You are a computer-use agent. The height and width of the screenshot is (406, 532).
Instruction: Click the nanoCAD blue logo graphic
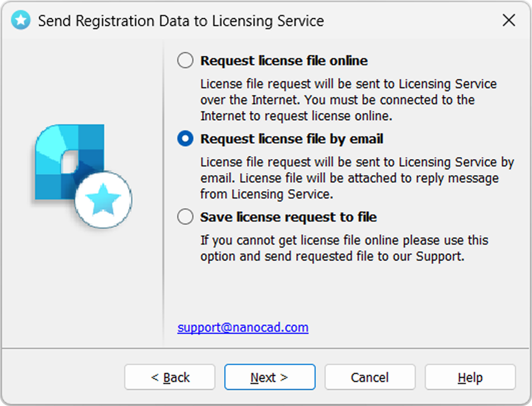pos(69,162)
